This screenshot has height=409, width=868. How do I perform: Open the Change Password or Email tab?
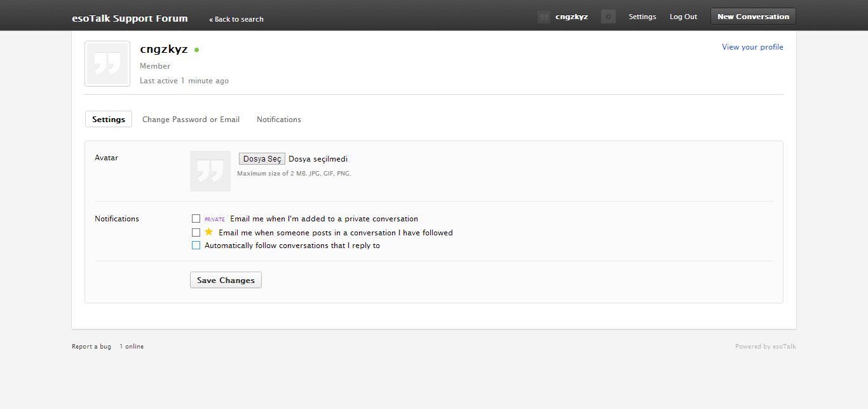(191, 120)
